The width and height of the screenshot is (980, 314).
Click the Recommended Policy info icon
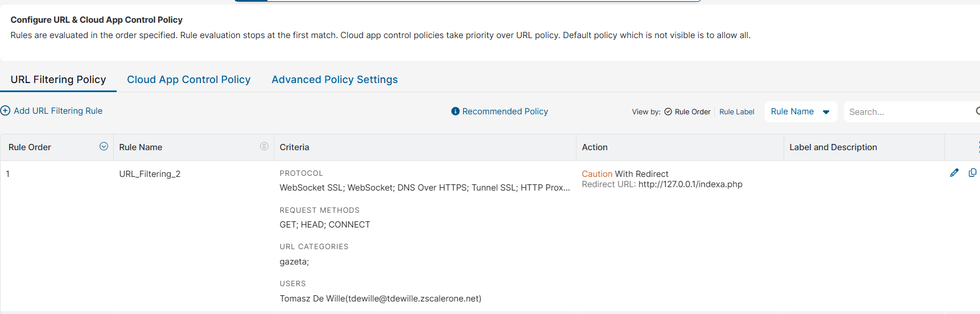pos(455,111)
